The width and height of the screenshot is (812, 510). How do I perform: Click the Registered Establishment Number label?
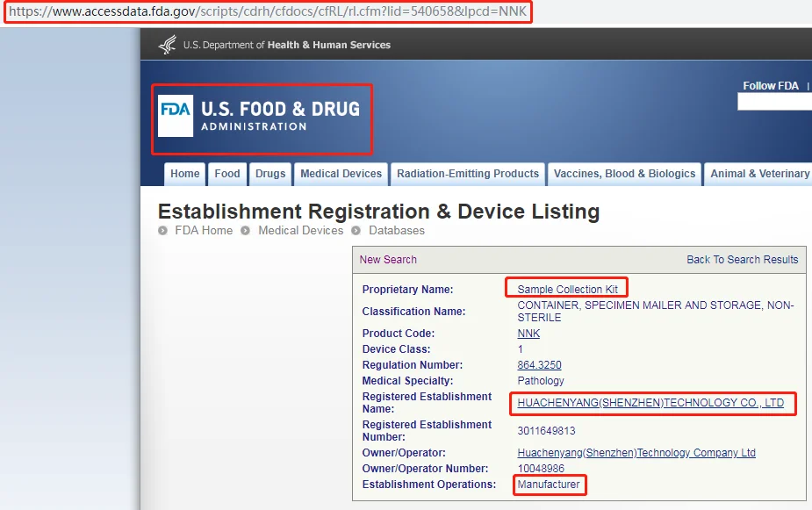pos(427,431)
